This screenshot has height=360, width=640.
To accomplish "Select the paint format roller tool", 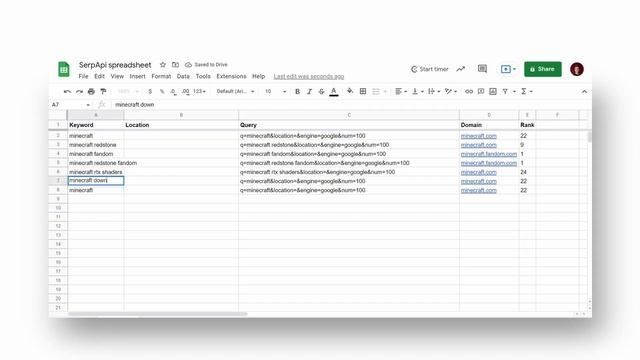I will pyautogui.click(x=103, y=91).
